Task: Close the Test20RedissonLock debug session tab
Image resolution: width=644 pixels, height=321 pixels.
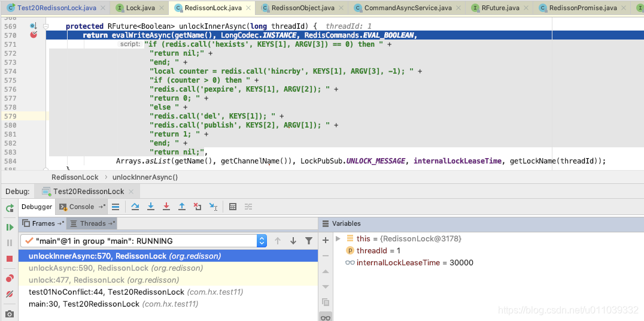Action: click(132, 192)
